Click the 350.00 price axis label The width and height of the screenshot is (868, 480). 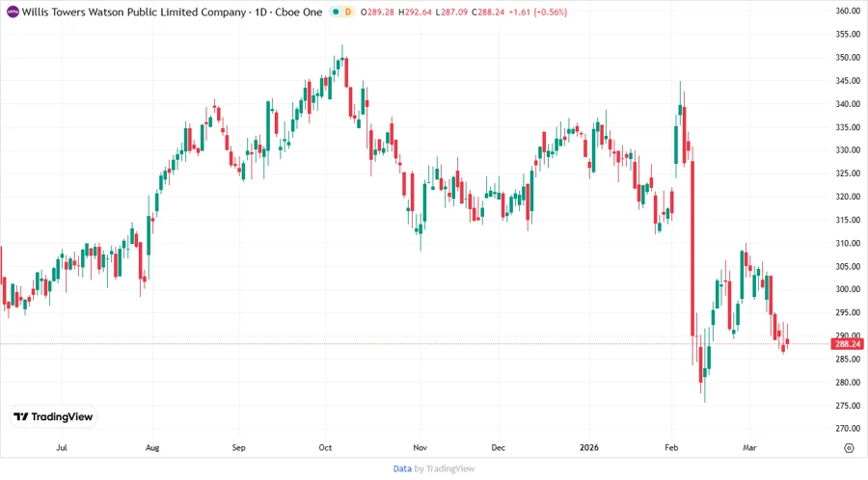pos(848,58)
